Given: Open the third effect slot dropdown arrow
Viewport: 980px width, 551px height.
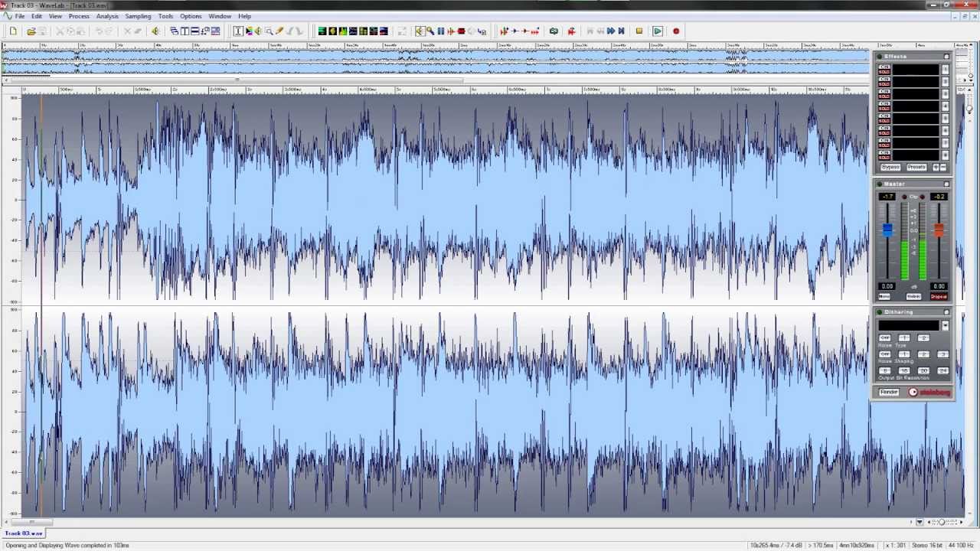Looking at the screenshot, I should click(x=945, y=94).
